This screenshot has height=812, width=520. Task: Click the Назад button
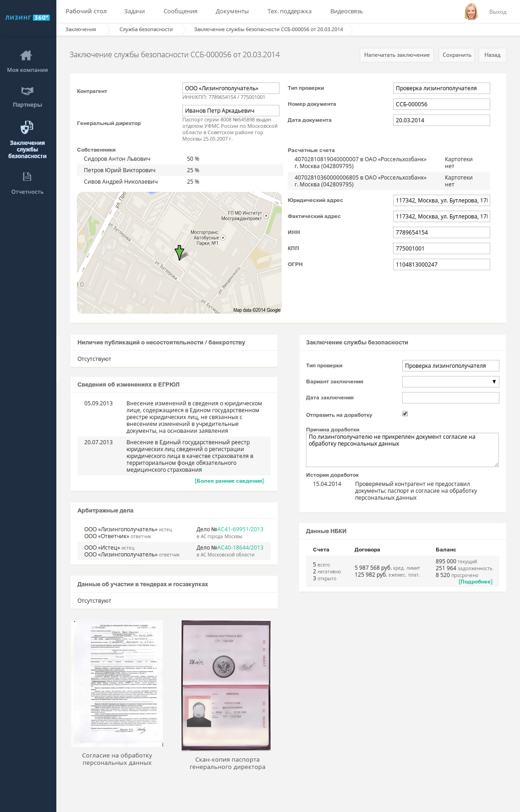493,55
